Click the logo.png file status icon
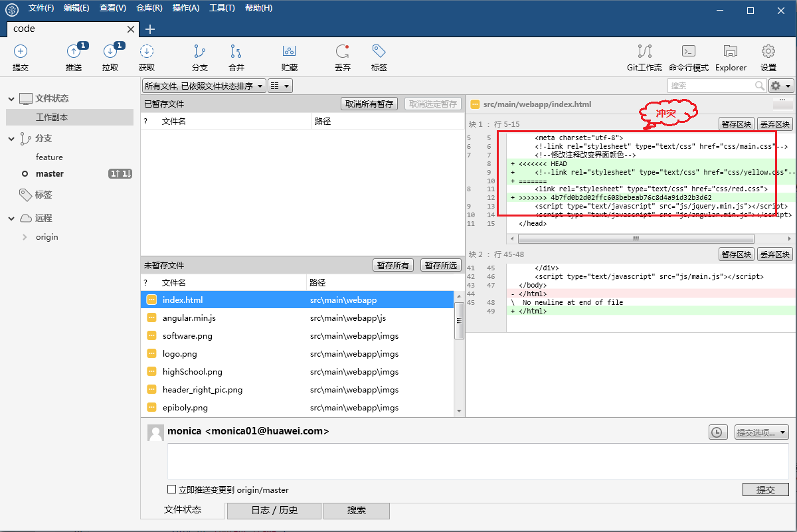Viewport: 797px width, 532px height. pos(151,354)
